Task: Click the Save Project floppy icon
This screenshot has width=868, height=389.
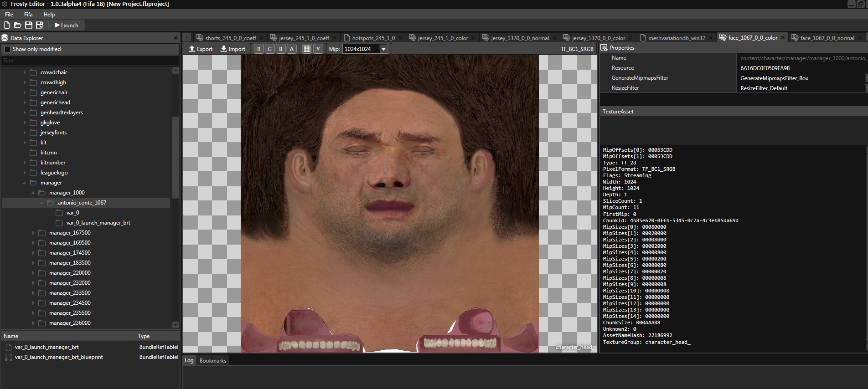Action: click(x=29, y=25)
